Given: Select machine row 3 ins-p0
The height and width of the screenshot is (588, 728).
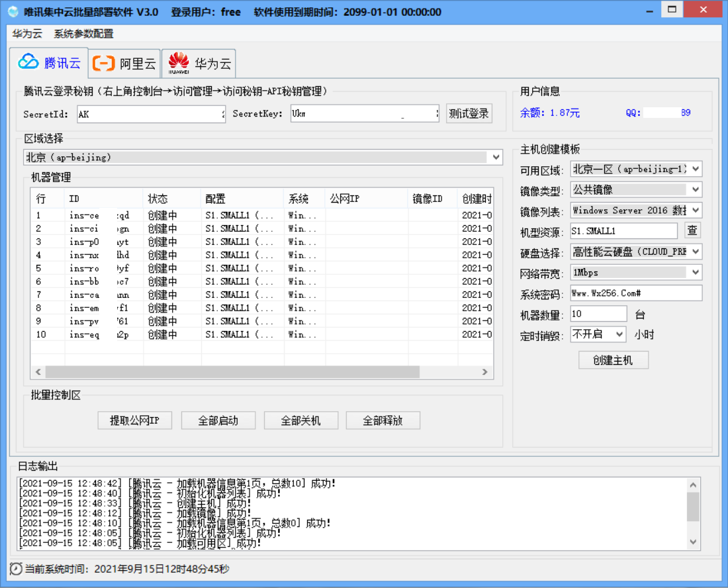Looking at the screenshot, I should click(262, 242).
